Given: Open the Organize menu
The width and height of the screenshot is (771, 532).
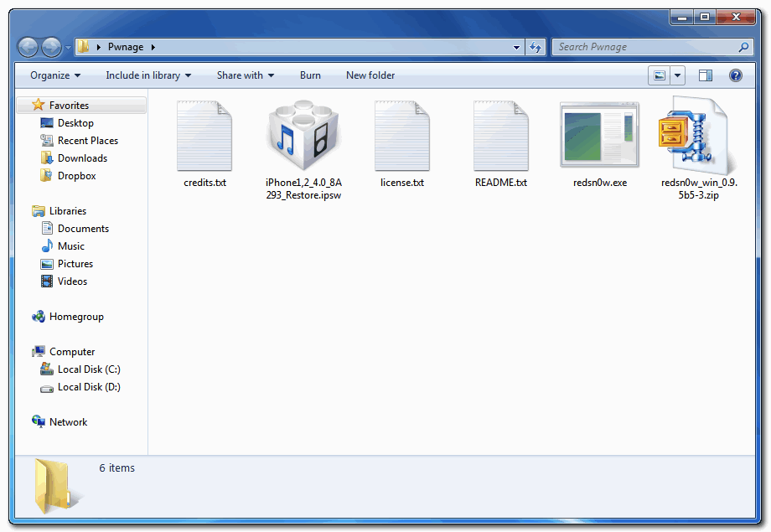Looking at the screenshot, I should pyautogui.click(x=55, y=75).
